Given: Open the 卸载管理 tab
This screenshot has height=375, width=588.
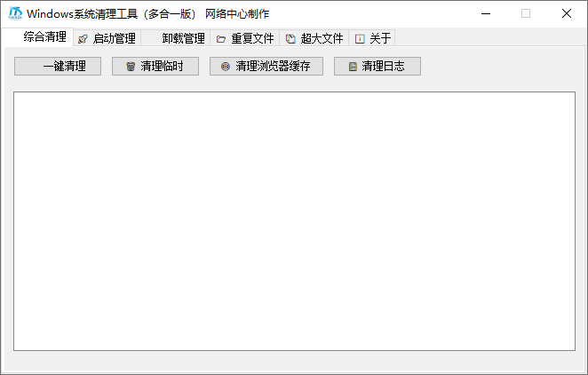Looking at the screenshot, I should point(183,38).
